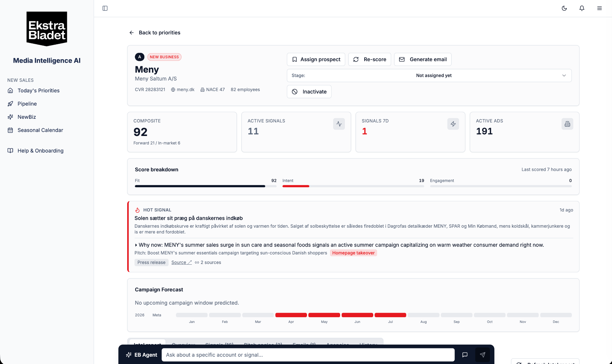The width and height of the screenshot is (612, 364).
Task: Click the Active Ads icon
Action: pyautogui.click(x=567, y=124)
